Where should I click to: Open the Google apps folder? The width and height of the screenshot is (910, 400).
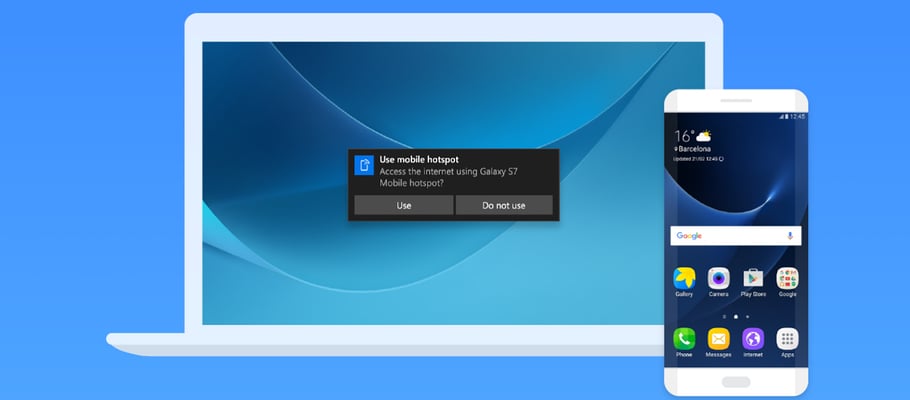click(x=788, y=278)
